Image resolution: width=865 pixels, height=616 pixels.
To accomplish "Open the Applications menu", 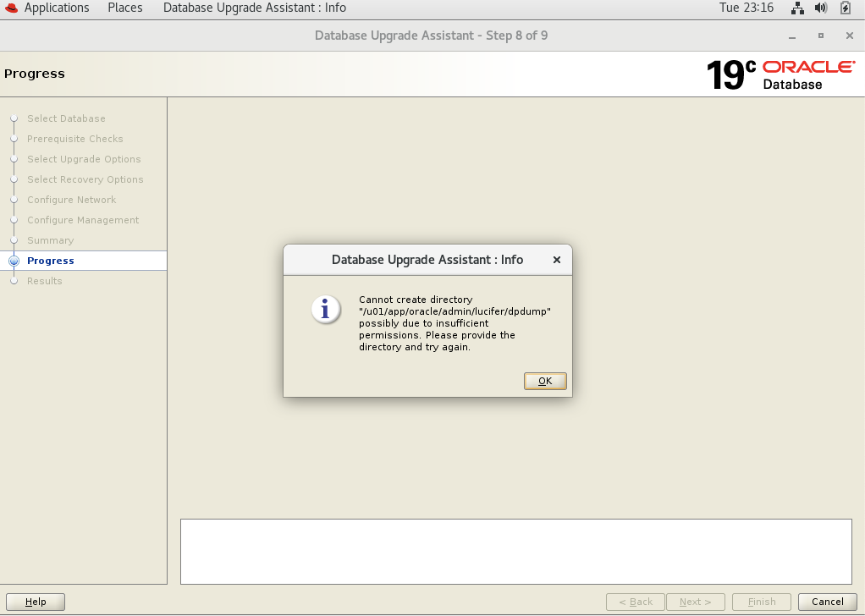I will pos(56,8).
